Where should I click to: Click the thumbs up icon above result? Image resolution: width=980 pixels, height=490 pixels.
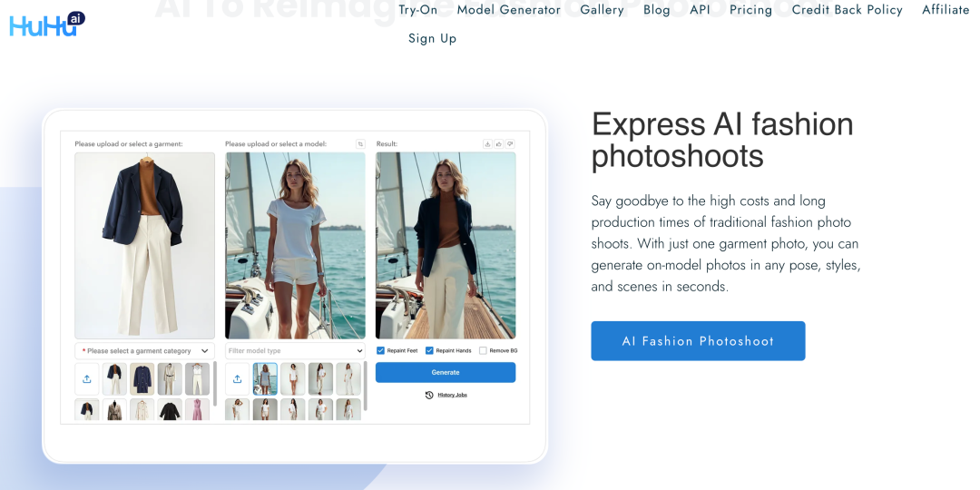pyautogui.click(x=499, y=143)
